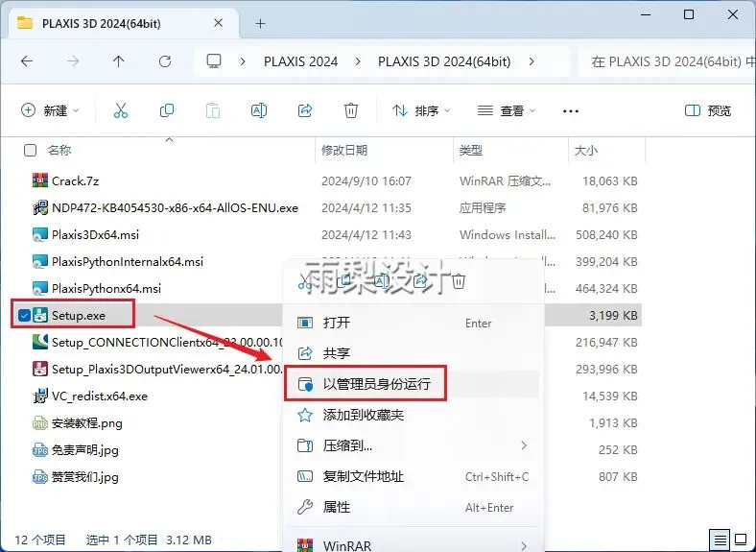
Task: Choose 复制文件地址 in context menu
Action: click(x=413, y=477)
